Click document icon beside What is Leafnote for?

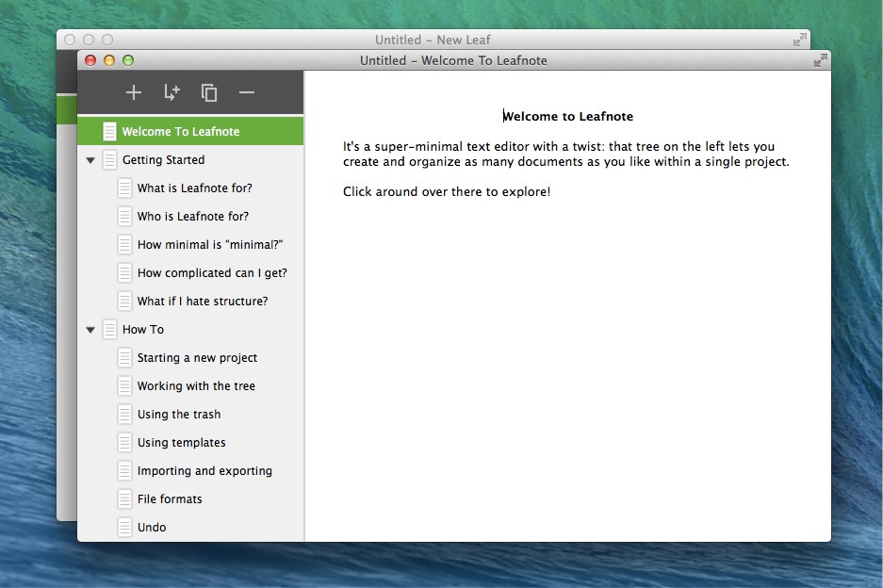pyautogui.click(x=124, y=188)
